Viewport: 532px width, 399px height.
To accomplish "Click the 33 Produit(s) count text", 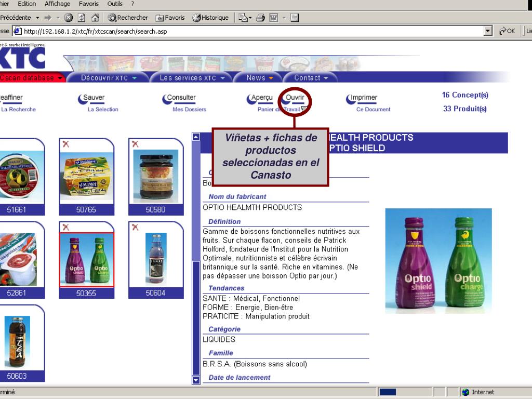I will [465, 109].
